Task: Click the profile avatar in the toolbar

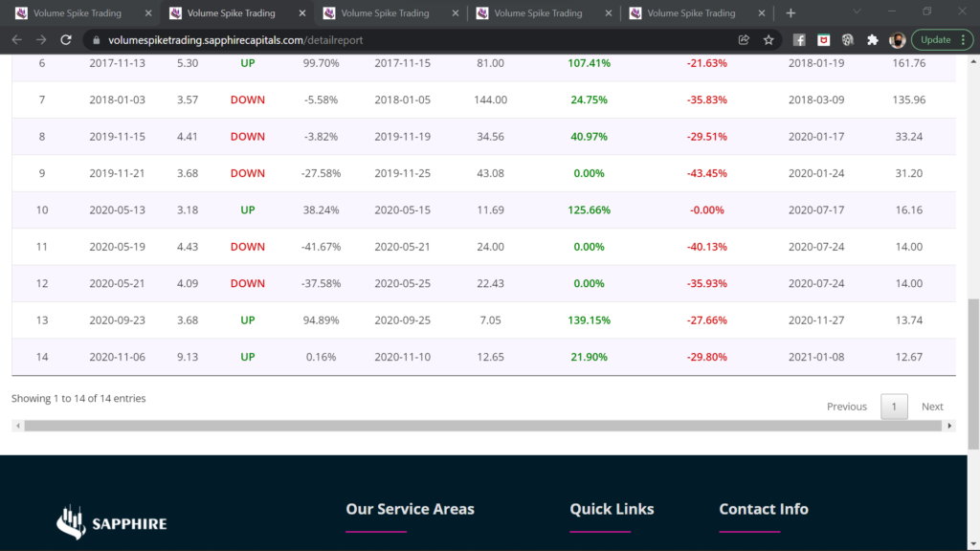Action: (x=897, y=40)
